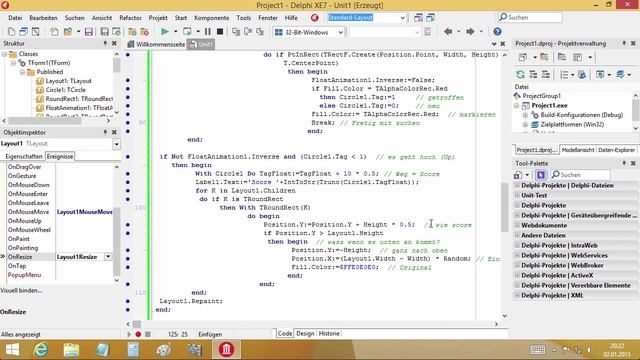Collapse TForm1(TForm) tree node
Viewport: 640px width, 360px height.
click(13, 63)
